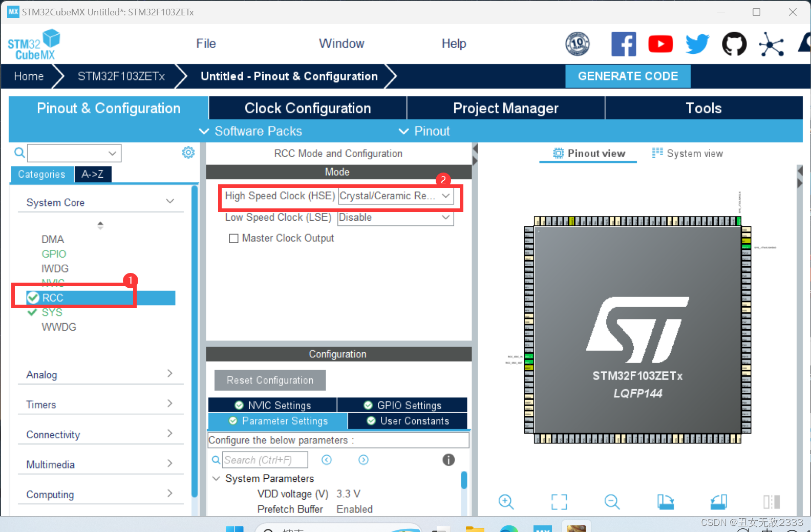Open File Explorer from the taskbar
Viewport: 811px width, 532px height.
click(475, 528)
